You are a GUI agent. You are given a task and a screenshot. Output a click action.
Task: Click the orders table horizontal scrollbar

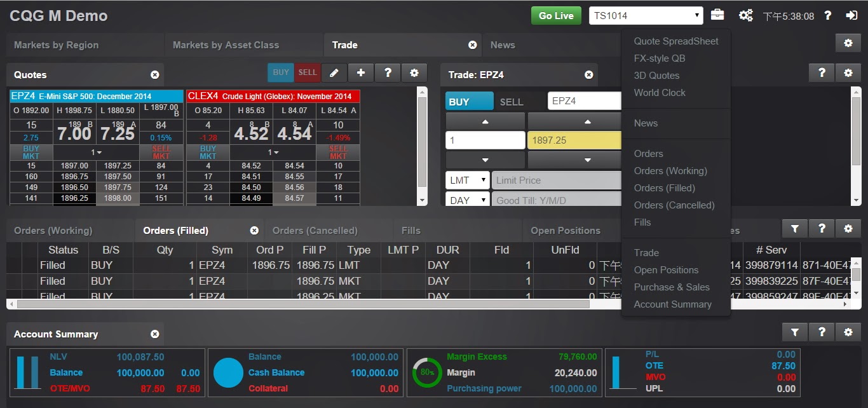(x=304, y=304)
